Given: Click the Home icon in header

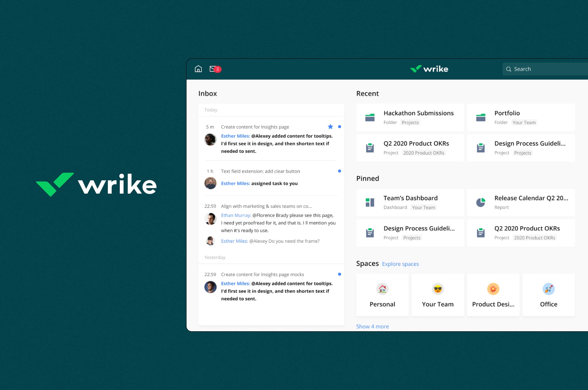Looking at the screenshot, I should (198, 69).
